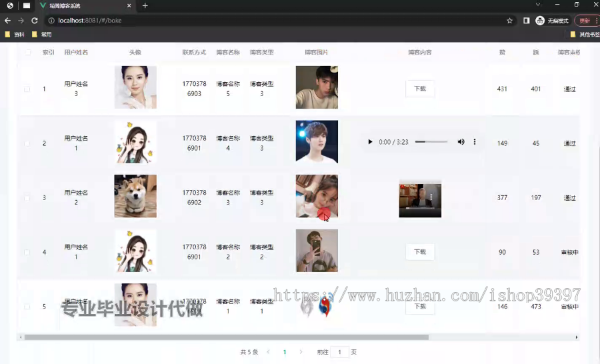Click the go-to page number field

(x=339, y=352)
